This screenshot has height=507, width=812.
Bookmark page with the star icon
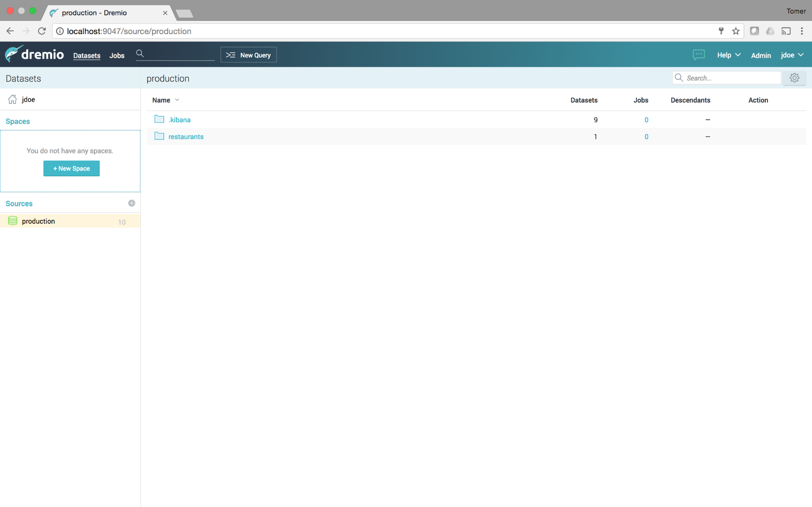[736, 31]
